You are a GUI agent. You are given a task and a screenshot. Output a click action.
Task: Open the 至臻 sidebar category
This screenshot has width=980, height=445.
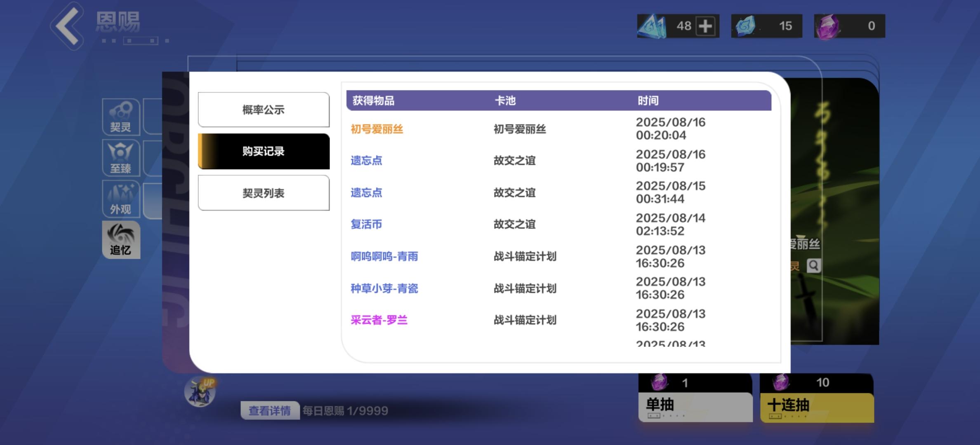coord(120,158)
